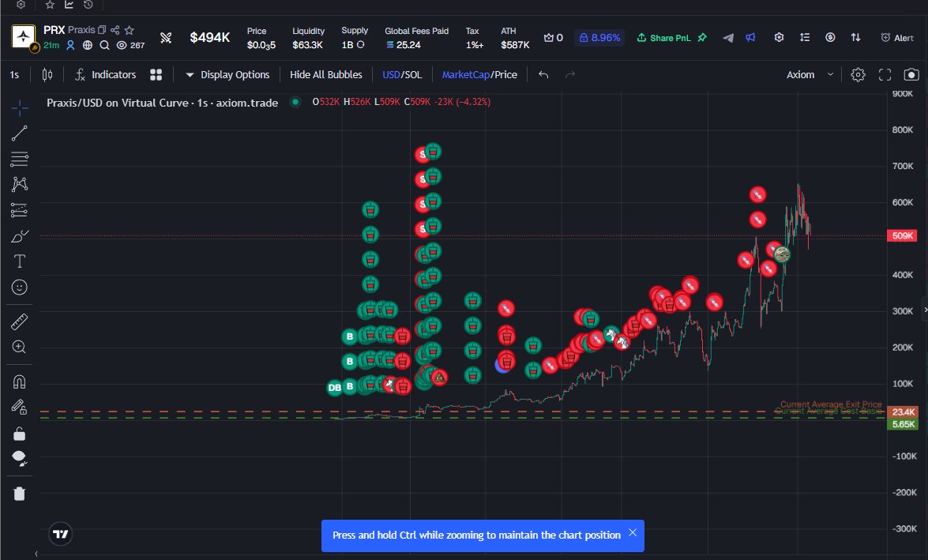This screenshot has height=560, width=928.
Task: Set a price Alert
Action: (897, 38)
